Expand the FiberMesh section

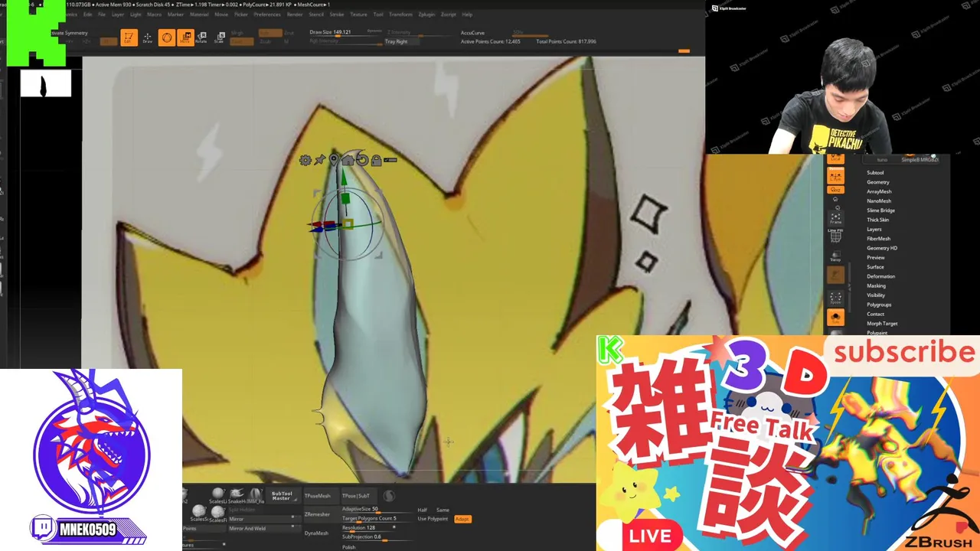click(878, 239)
